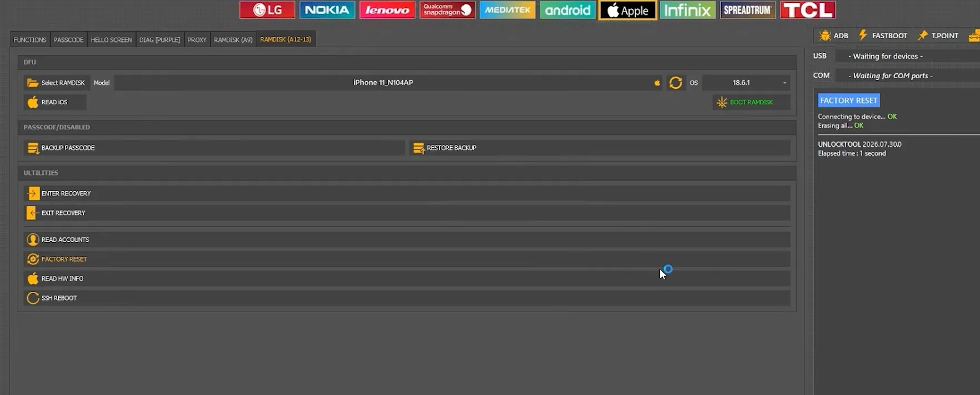The image size is (980, 395).
Task: Expand the OS version 18.1 dropdown
Action: [x=746, y=83]
